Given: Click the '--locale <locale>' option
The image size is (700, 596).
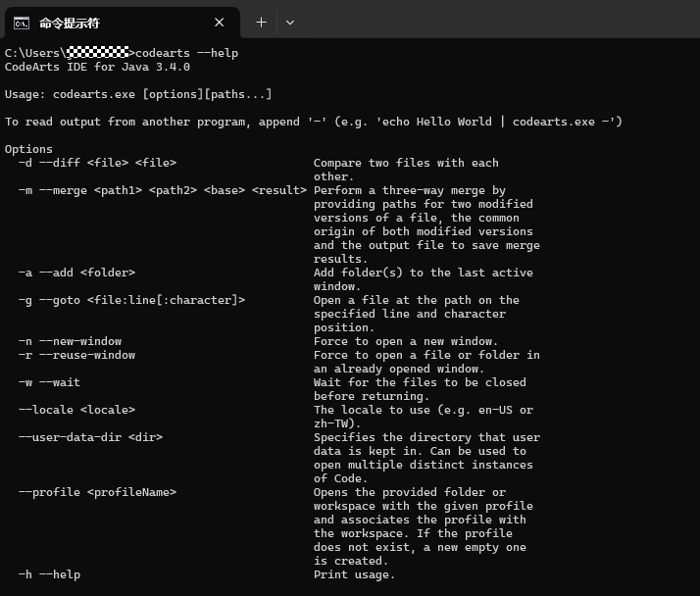Looking at the screenshot, I should coord(76,410).
